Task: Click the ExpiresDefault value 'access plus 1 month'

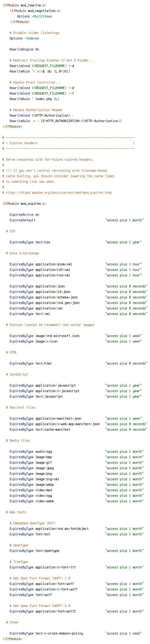Action: pos(124,220)
